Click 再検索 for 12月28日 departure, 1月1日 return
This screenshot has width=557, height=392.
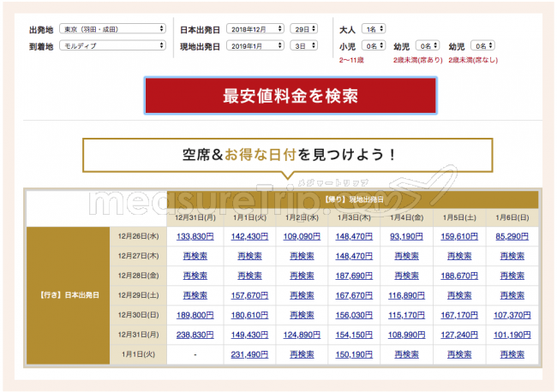coord(249,276)
